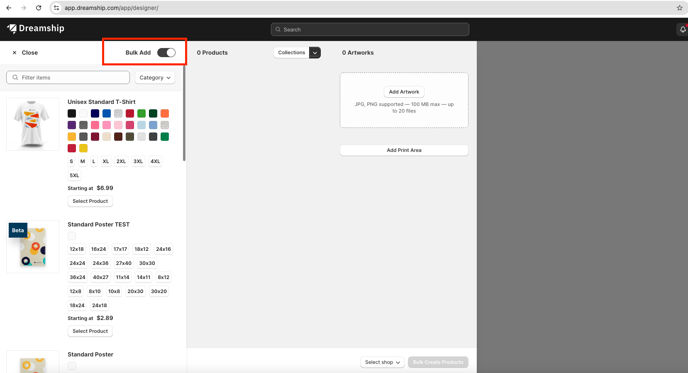Click the top Search field
Image resolution: width=688 pixels, height=373 pixels.
point(370,29)
